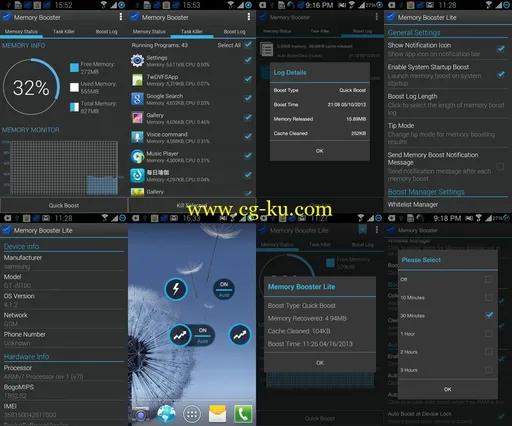512x426 pixels.
Task: Tap the OS Version 4.1.2 row
Action: pyautogui.click(x=64, y=300)
